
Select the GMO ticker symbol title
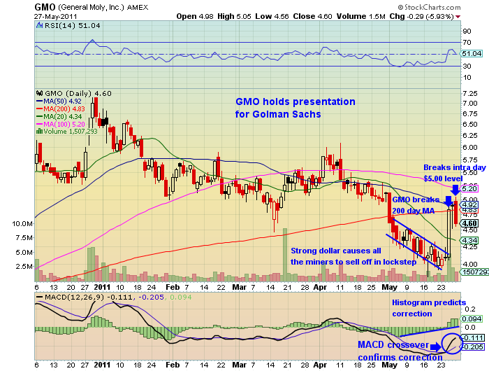click(45, 7)
